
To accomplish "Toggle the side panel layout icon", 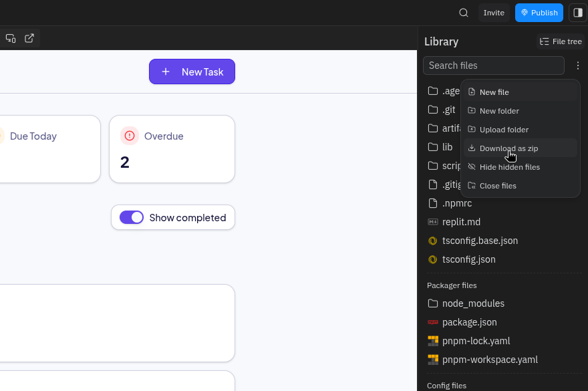I will 578,13.
